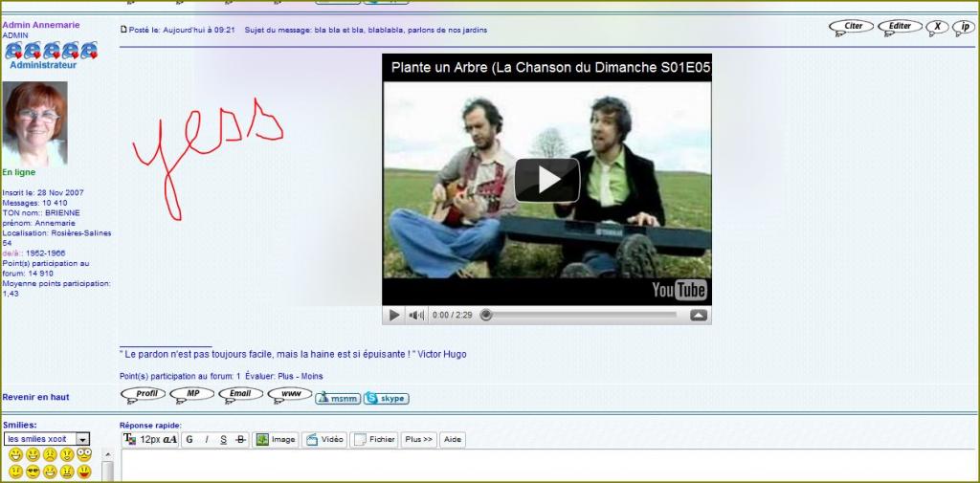Open the text color icon in editor toolbar
Image resolution: width=980 pixels, height=483 pixels.
coord(129,439)
